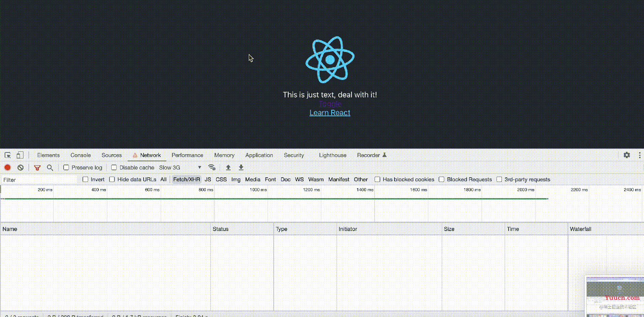
Task: Stop recording network log
Action: coord(7,167)
